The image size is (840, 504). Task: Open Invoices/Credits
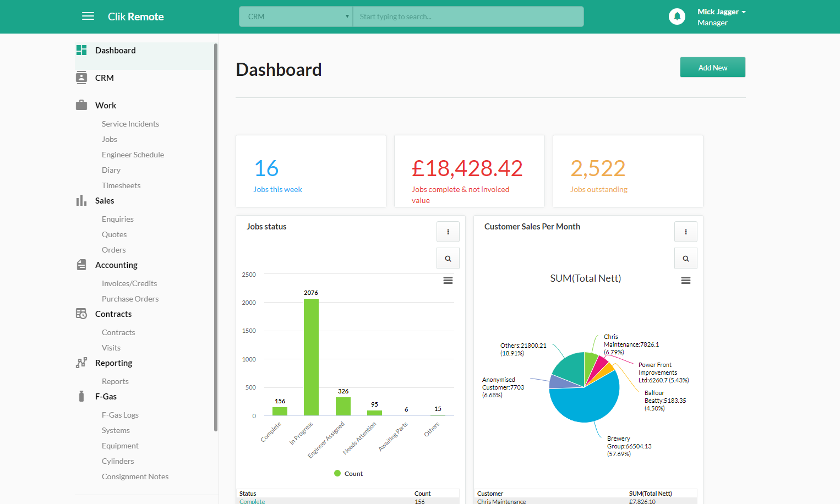129,283
